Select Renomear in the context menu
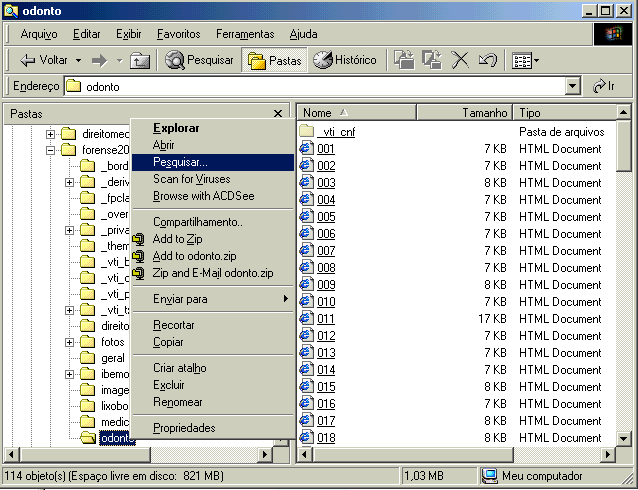 (177, 402)
